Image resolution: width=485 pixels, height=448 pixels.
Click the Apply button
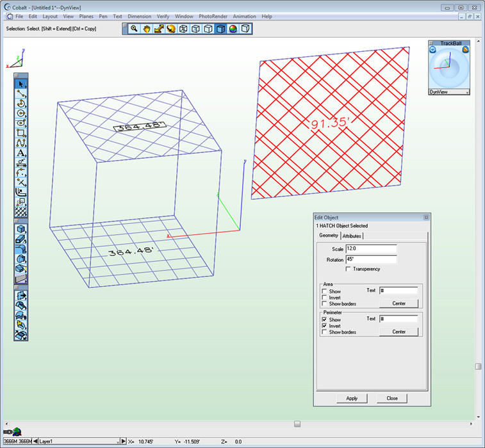(x=352, y=398)
